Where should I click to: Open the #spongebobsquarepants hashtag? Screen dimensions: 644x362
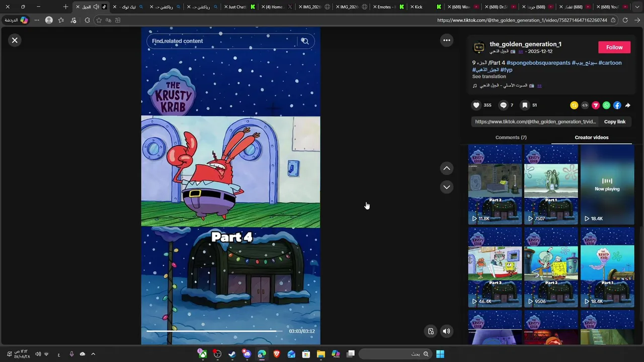pos(538,63)
